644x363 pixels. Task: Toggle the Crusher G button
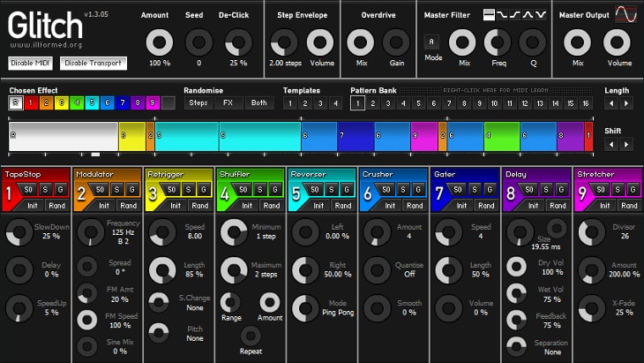coord(418,190)
